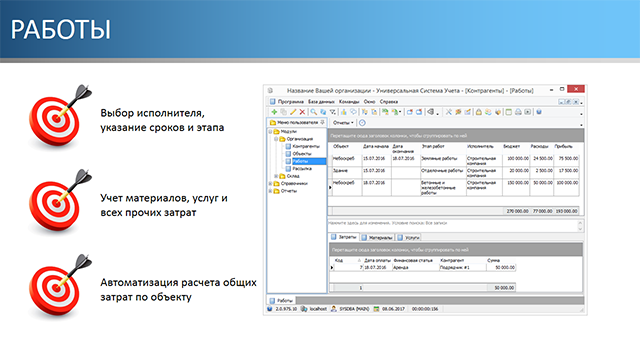Image resolution: width=640 pixels, height=360 pixels.
Task: Expand the Справочники folder node
Action: (270, 184)
